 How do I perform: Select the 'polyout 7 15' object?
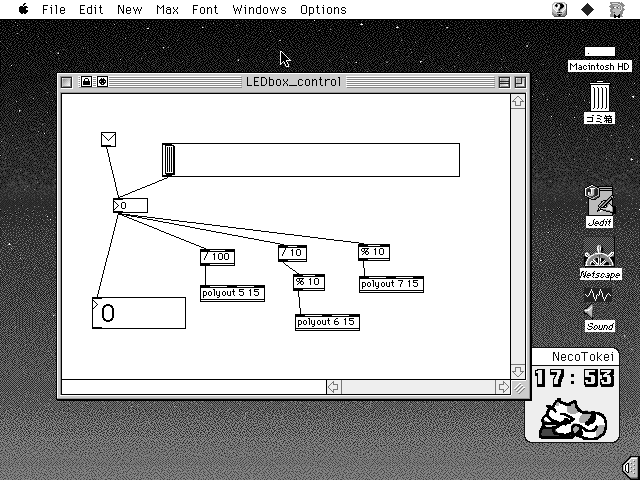[x=391, y=284]
